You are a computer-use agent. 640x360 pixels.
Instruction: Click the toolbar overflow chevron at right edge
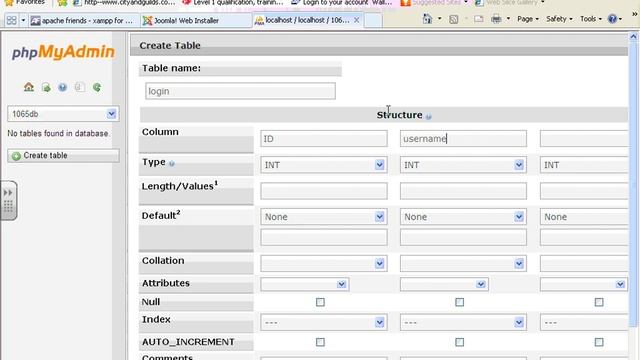coord(635,14)
